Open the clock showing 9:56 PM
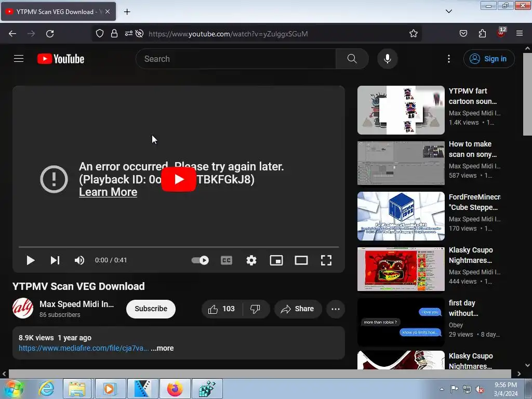This screenshot has height=399, width=532. coord(506,389)
